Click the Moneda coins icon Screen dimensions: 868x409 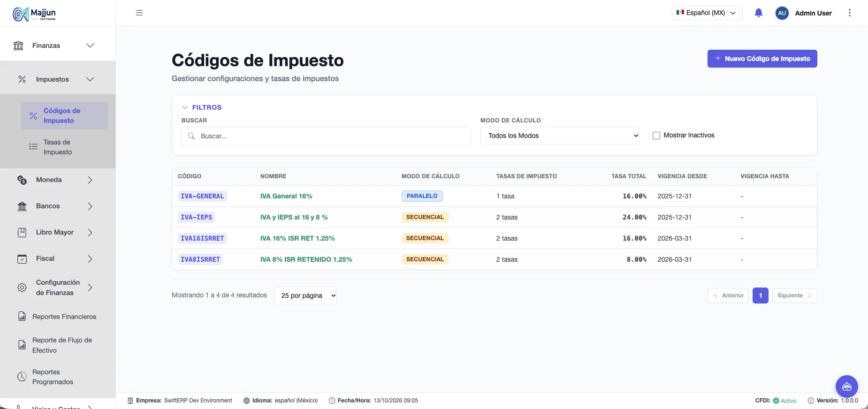tap(22, 180)
